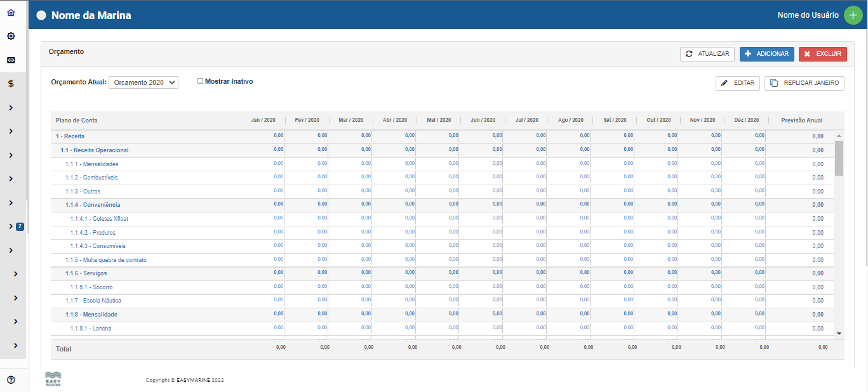Click the EasyMarine logo in footer
Screen dimensions: 868x392
(x=53, y=379)
